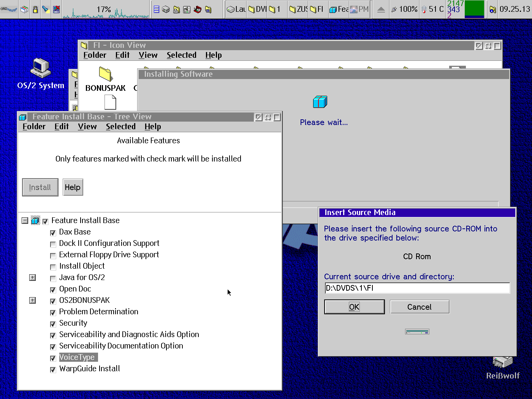Open View menu in Feature Install Base window
The height and width of the screenshot is (399, 532).
(x=87, y=127)
